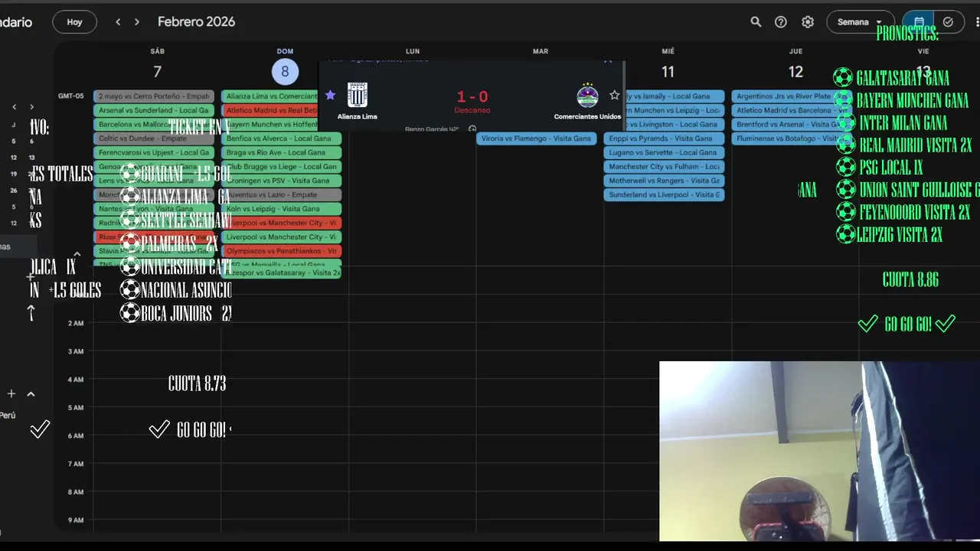Collapse the other calendars section chevron
980x551 pixels.
point(31,393)
